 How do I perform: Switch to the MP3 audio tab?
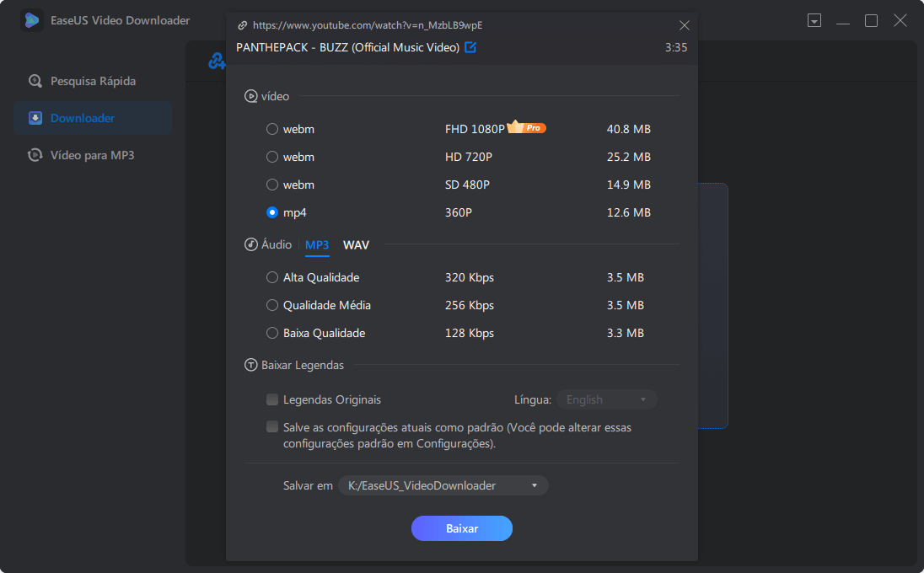tap(317, 245)
